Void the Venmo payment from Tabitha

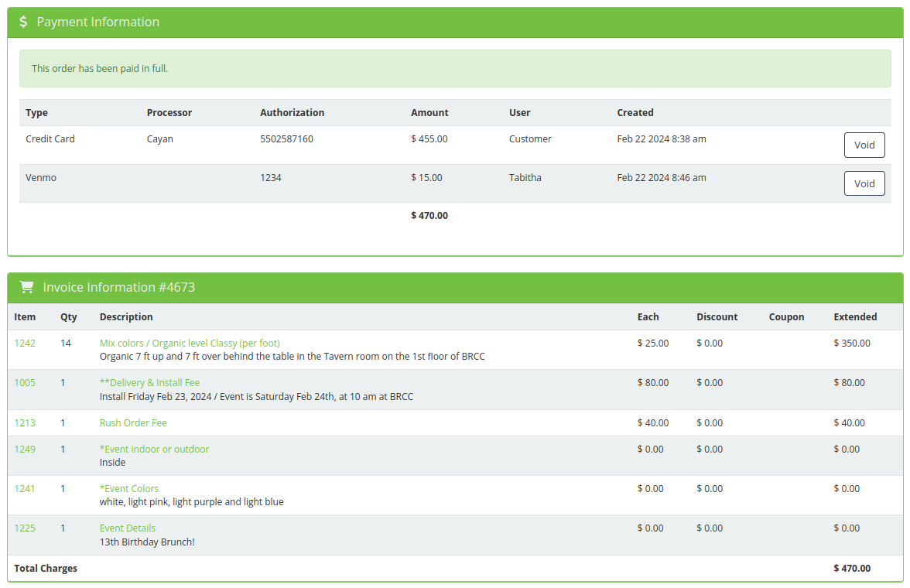[864, 183]
